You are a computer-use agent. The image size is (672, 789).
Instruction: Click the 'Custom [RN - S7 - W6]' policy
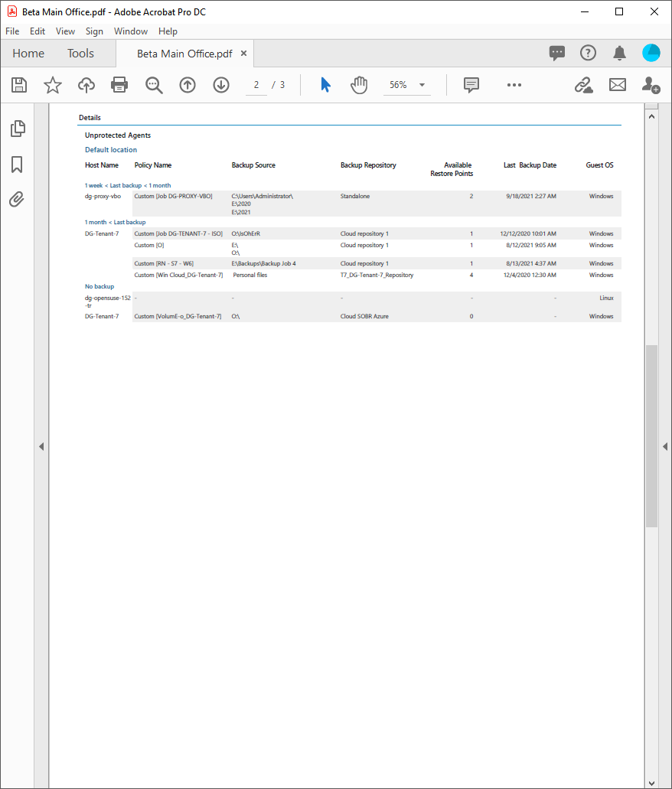[x=164, y=263]
